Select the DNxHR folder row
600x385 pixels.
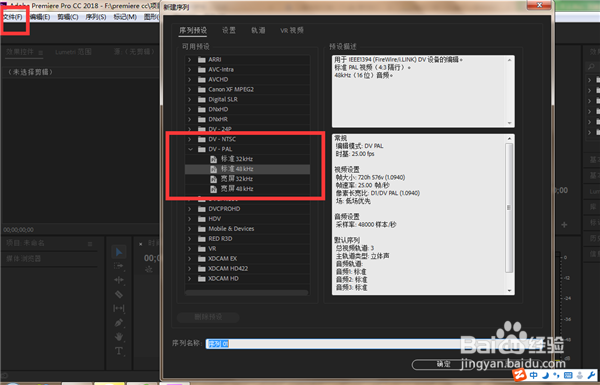pos(247,119)
